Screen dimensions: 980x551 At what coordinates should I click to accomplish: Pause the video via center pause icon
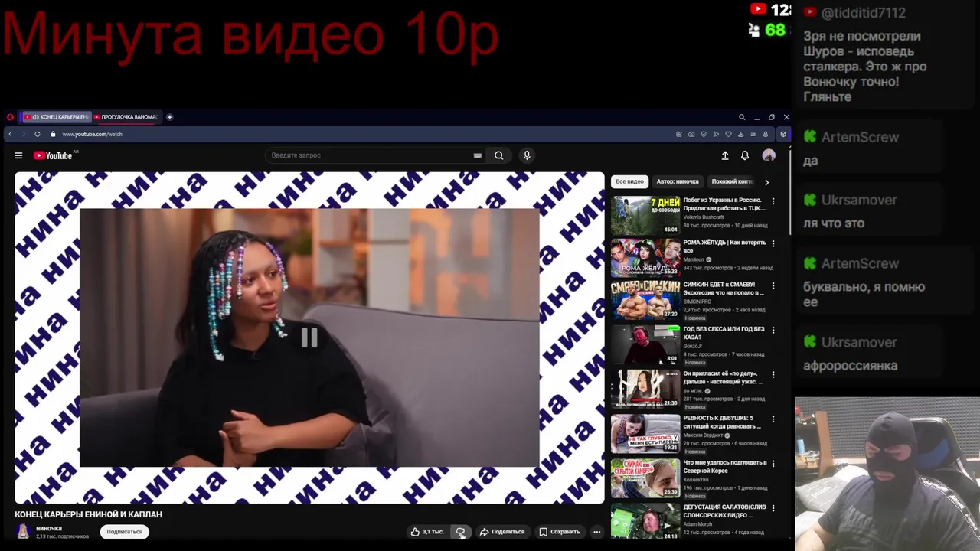coord(309,337)
